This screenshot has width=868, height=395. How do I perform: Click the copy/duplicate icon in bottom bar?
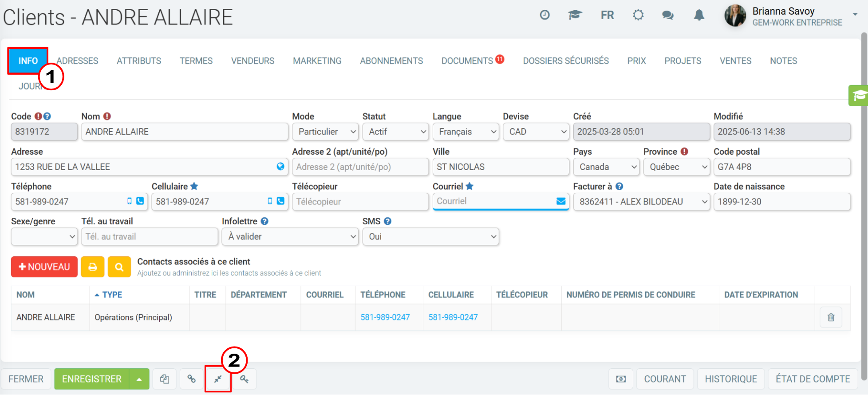pyautogui.click(x=165, y=379)
